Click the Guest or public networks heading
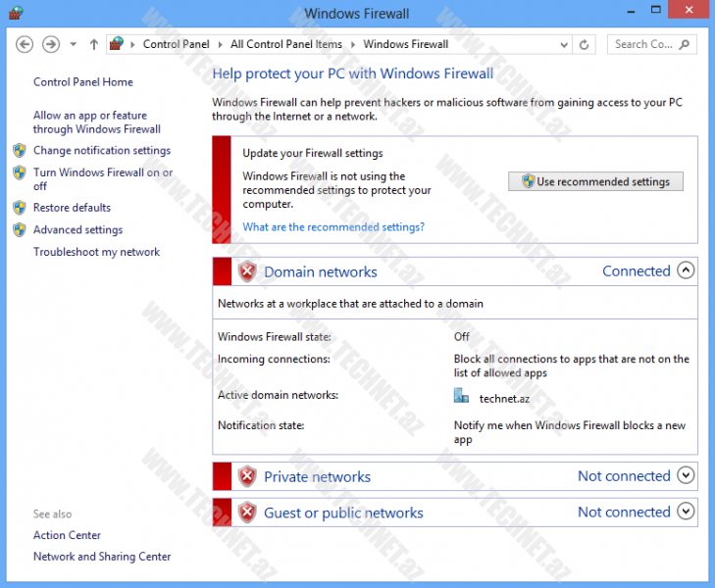Viewport: 715px width, 588px height. [343, 513]
